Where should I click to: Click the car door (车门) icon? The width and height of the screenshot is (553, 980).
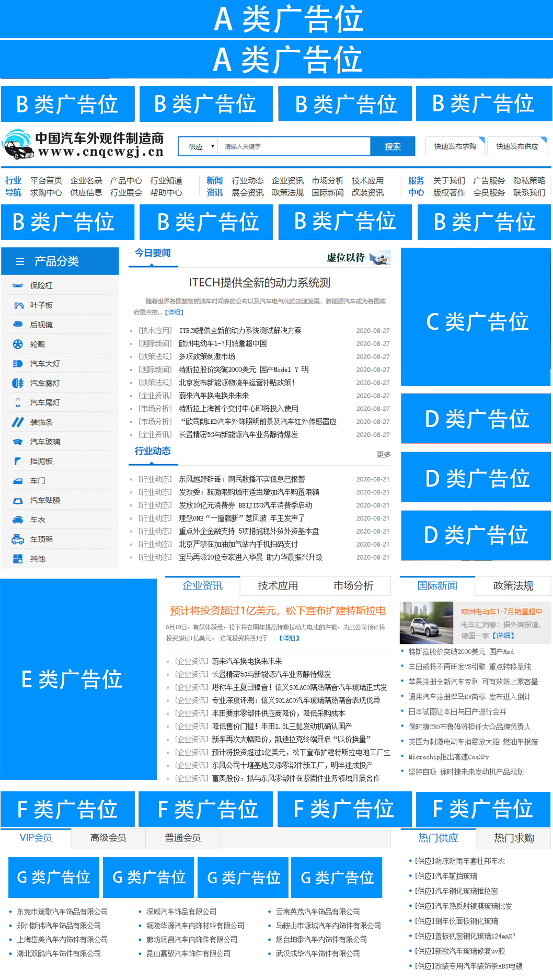point(18,481)
